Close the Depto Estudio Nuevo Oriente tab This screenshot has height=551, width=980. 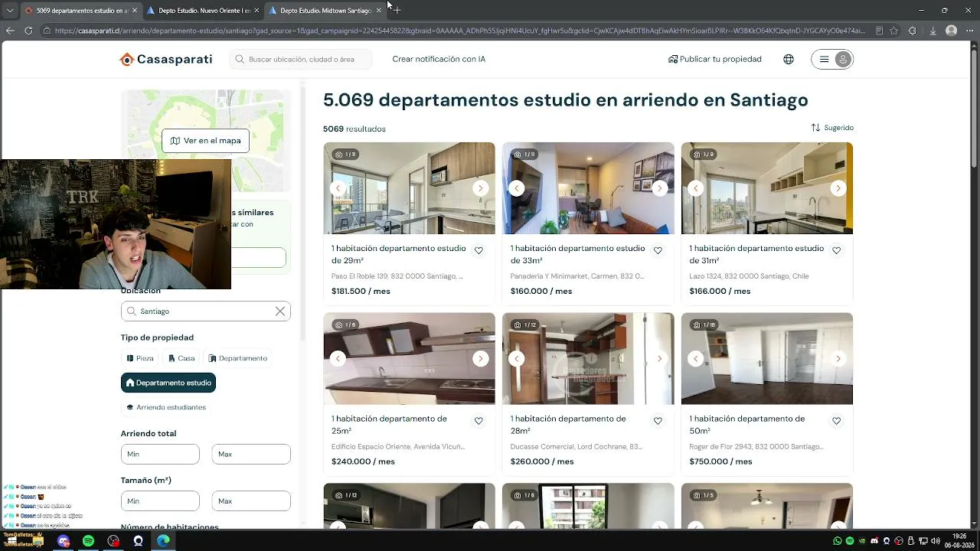point(257,11)
